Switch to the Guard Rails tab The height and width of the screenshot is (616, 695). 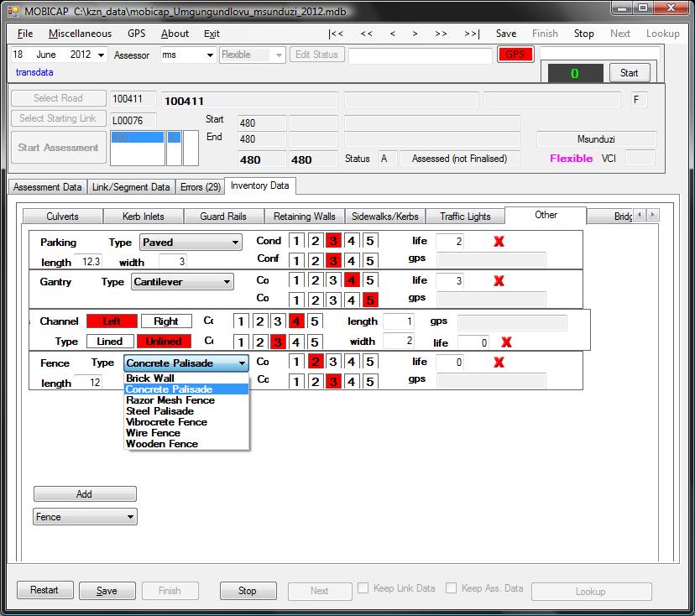223,217
